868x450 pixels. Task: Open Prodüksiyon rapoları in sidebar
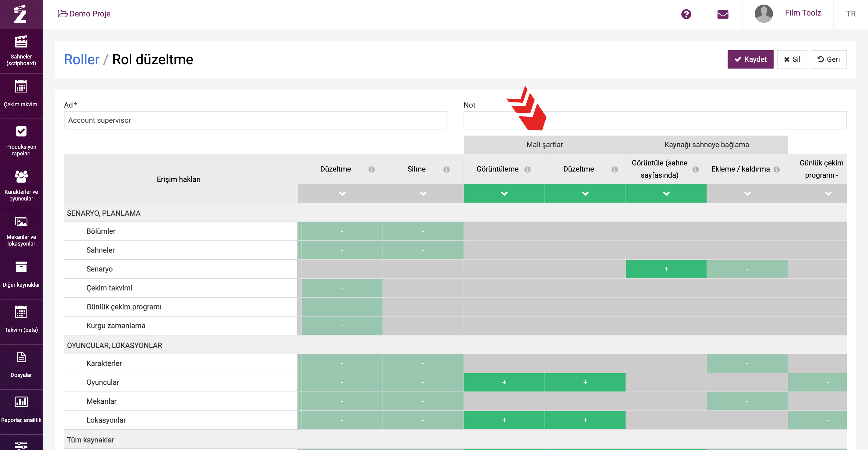pos(21,141)
